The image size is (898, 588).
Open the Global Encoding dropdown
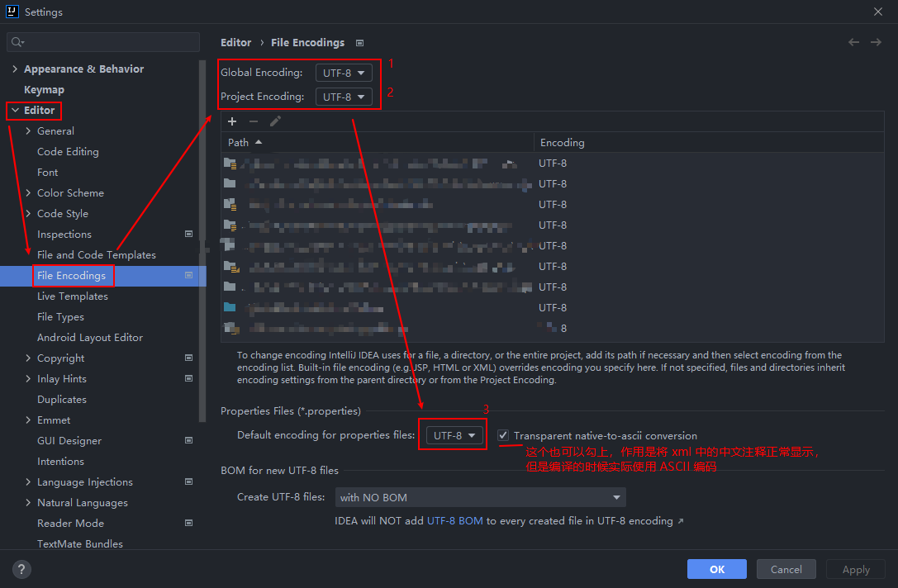[x=344, y=73]
